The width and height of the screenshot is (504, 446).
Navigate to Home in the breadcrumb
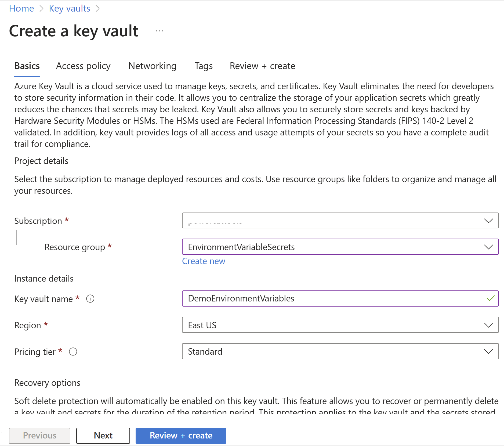[x=21, y=9]
